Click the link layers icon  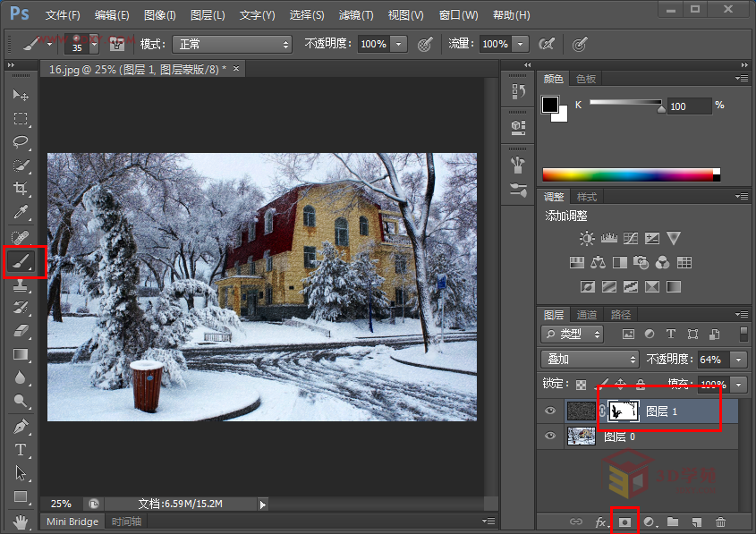(x=575, y=522)
